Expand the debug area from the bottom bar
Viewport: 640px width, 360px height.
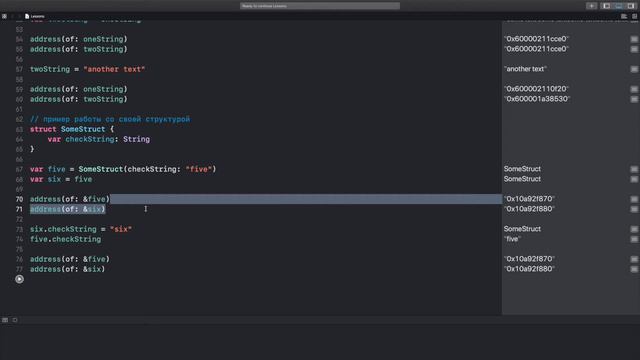tap(5, 320)
